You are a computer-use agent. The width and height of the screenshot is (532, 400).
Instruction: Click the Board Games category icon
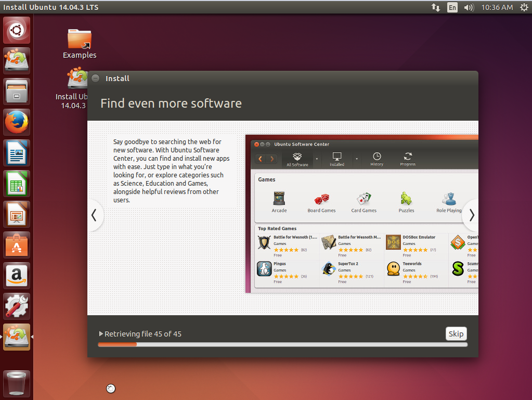click(x=321, y=202)
